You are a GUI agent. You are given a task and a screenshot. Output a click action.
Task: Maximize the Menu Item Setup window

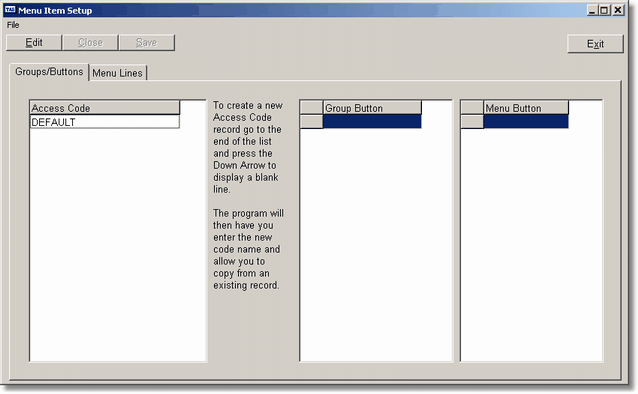[x=605, y=10]
